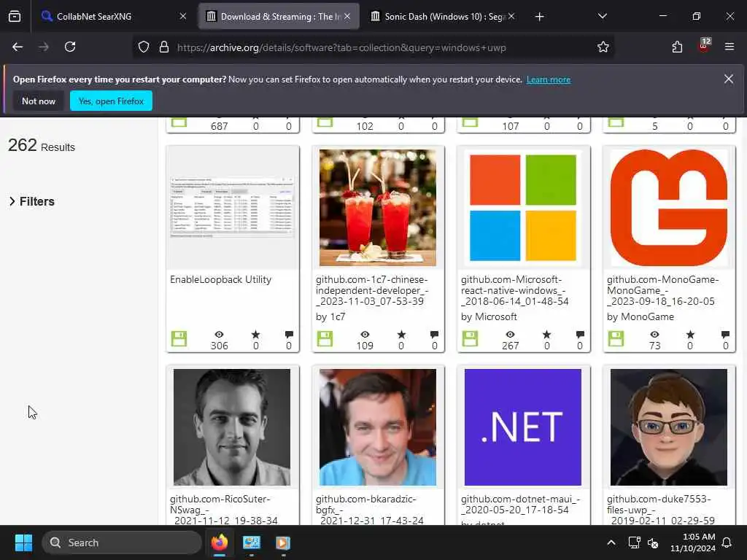Open the taskbar clock showing 1:05 AM
Image resolution: width=747 pixels, height=560 pixels.
click(693, 542)
